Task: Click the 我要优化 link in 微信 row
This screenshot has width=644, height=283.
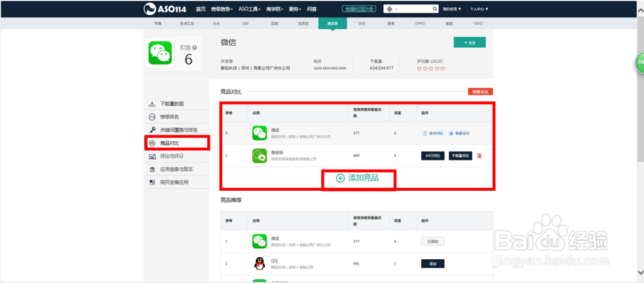Action: pos(459,133)
